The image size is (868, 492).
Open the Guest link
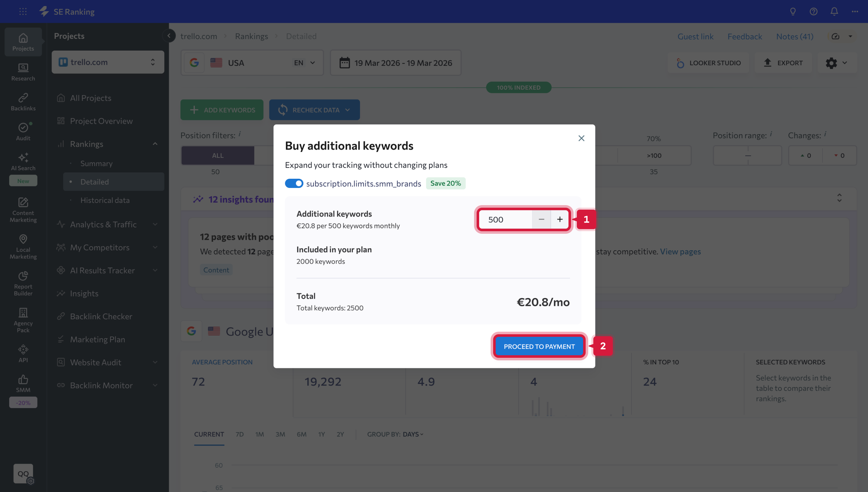[695, 37]
